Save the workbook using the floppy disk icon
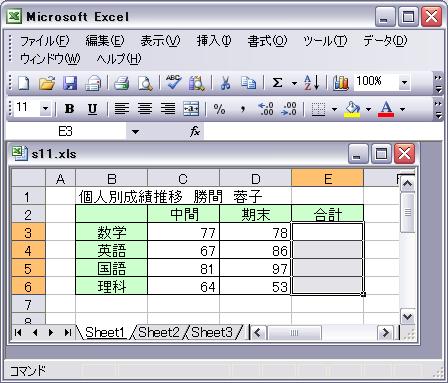448x383 pixels. pos(70,83)
